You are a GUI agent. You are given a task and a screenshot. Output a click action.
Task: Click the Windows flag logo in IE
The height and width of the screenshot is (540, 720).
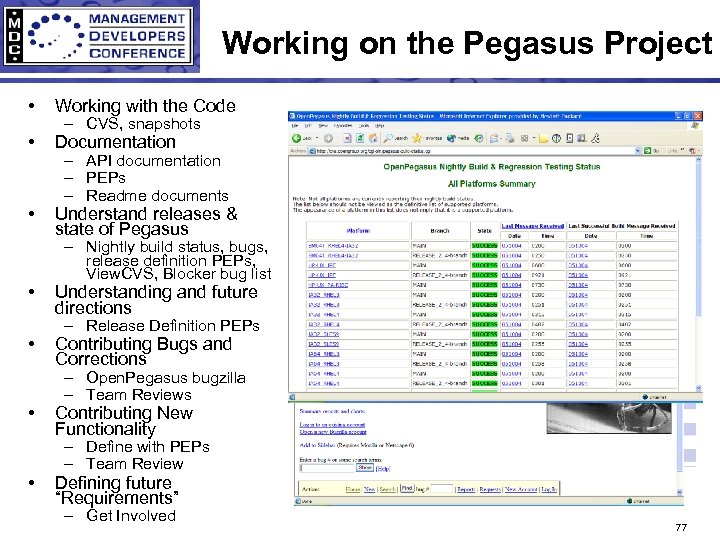pos(695,125)
